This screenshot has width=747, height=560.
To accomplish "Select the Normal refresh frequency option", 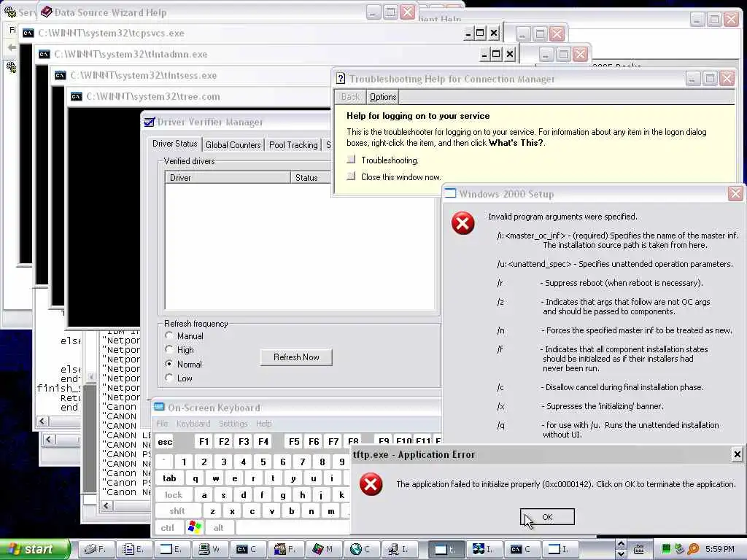I will (x=183, y=364).
